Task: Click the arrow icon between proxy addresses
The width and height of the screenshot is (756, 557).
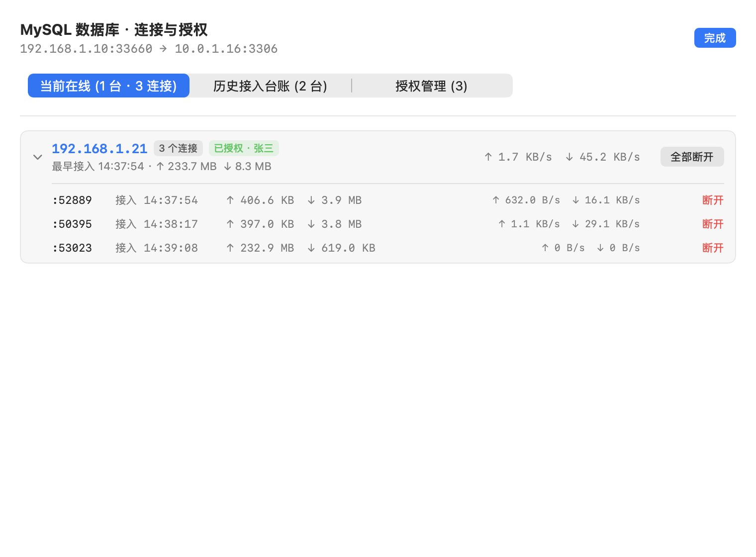Action: (x=163, y=48)
